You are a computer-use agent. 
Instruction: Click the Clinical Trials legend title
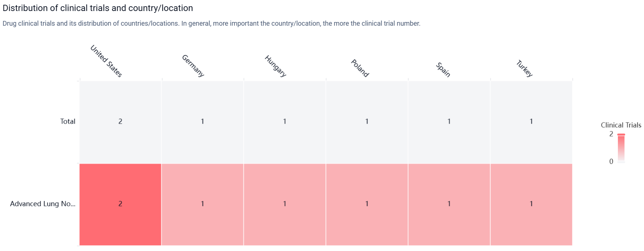click(621, 125)
